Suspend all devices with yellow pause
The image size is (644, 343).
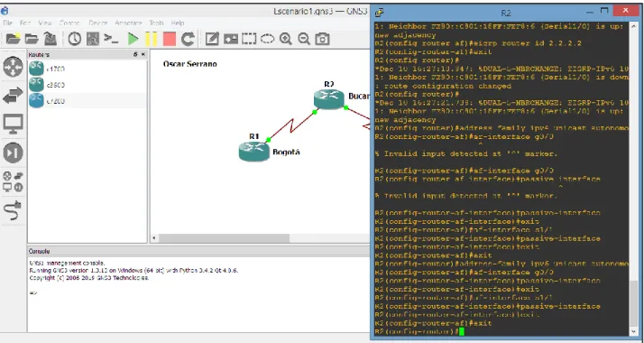pos(151,39)
